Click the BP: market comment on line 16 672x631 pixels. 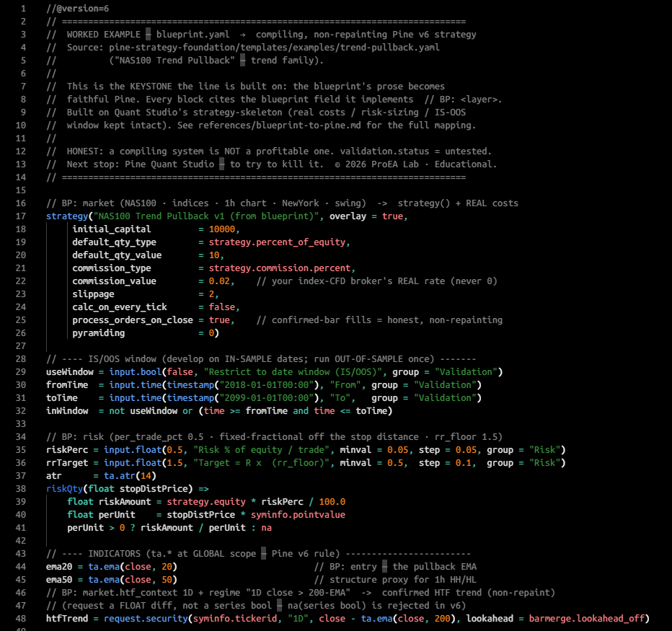coord(282,203)
